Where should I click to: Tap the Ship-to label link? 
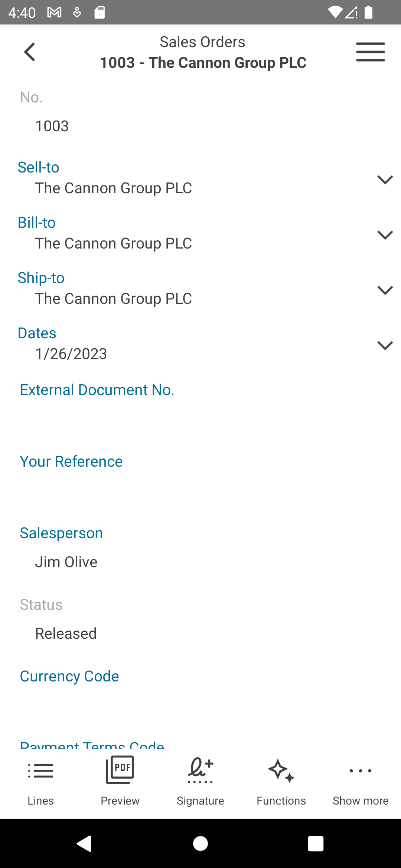pos(41,278)
